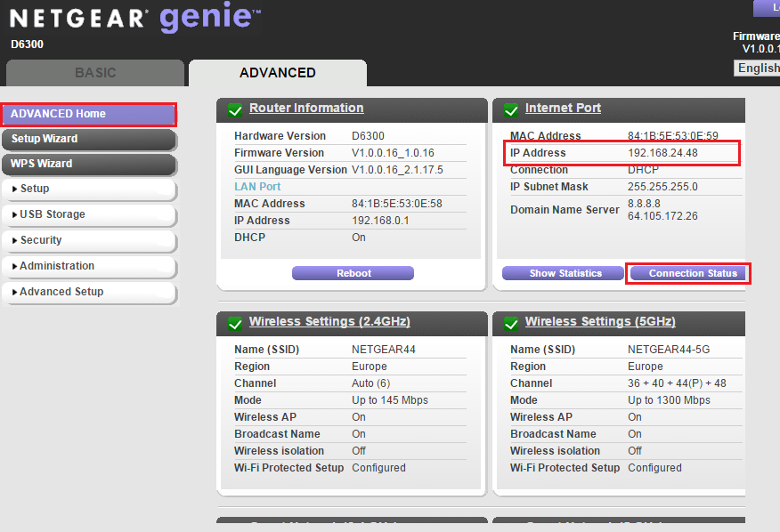Open the Internet Port link
Image resolution: width=780 pixels, height=532 pixels.
tap(563, 108)
